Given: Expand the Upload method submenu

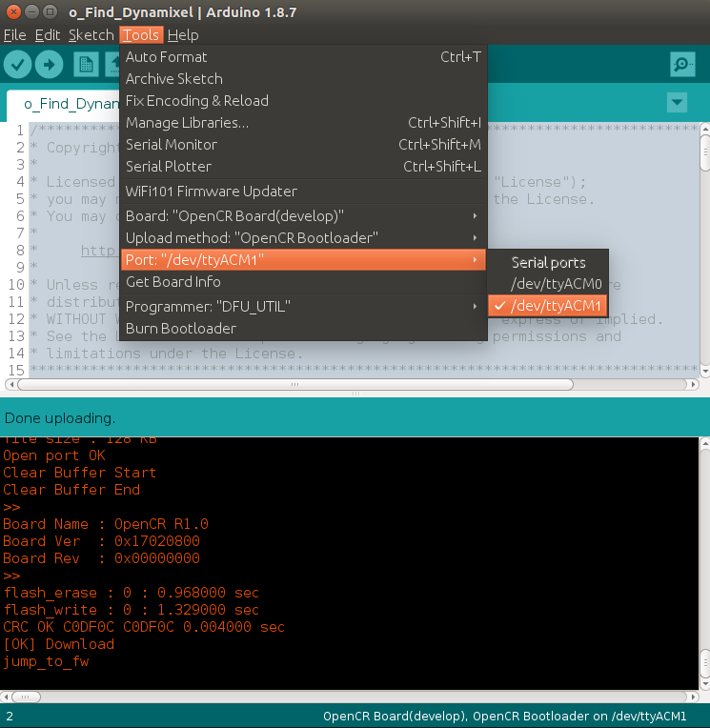Looking at the screenshot, I should 303,237.
